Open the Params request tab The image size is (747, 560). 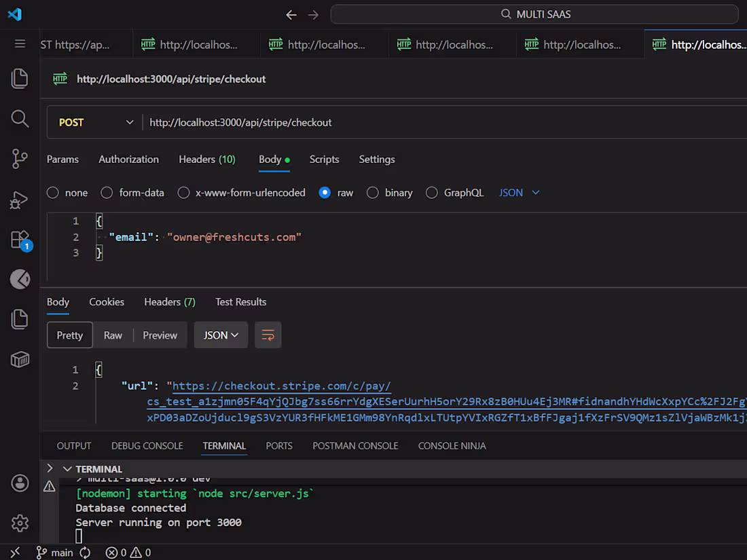point(62,160)
